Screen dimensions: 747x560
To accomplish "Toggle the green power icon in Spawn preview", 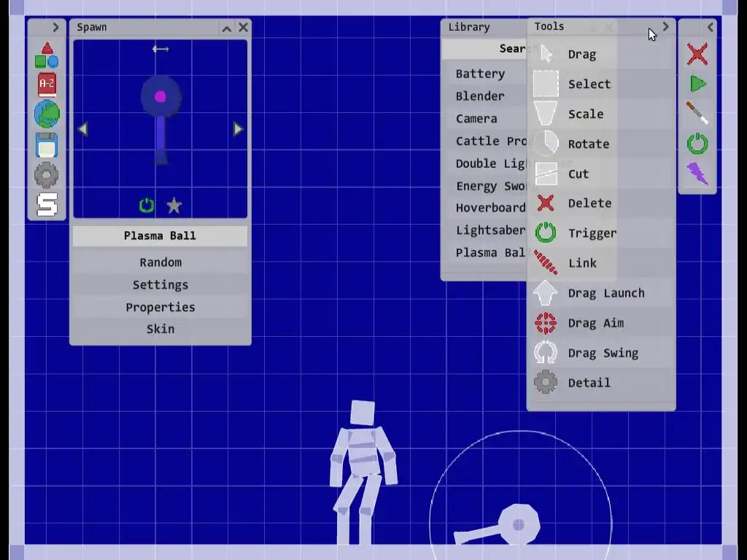I will coord(146,205).
